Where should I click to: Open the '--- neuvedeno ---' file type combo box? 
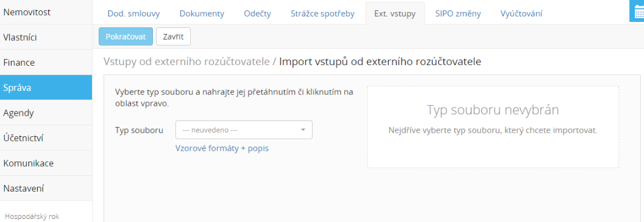[x=244, y=130]
